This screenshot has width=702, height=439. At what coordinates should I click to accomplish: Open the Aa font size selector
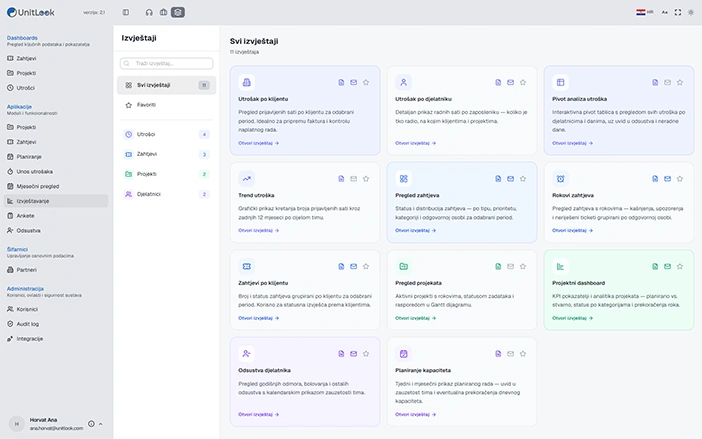click(x=664, y=12)
